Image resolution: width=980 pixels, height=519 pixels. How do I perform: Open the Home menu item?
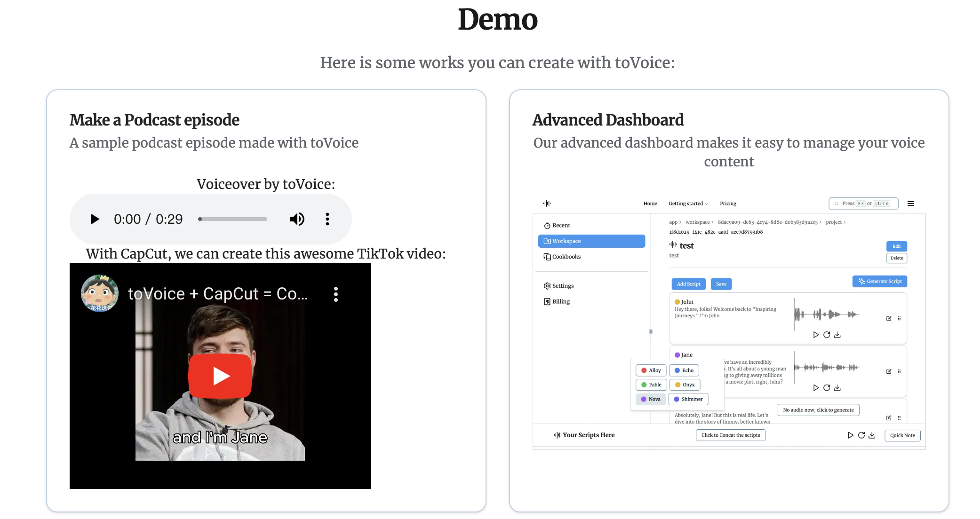click(x=650, y=204)
